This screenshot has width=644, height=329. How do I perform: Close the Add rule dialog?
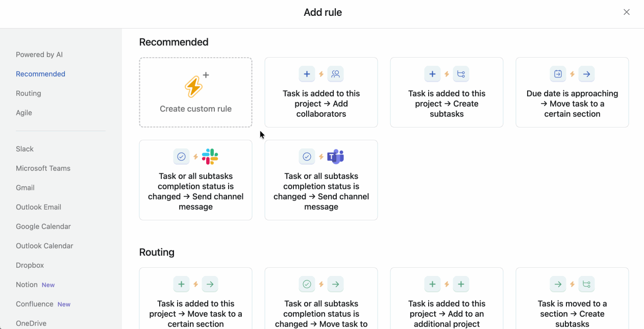tap(627, 12)
